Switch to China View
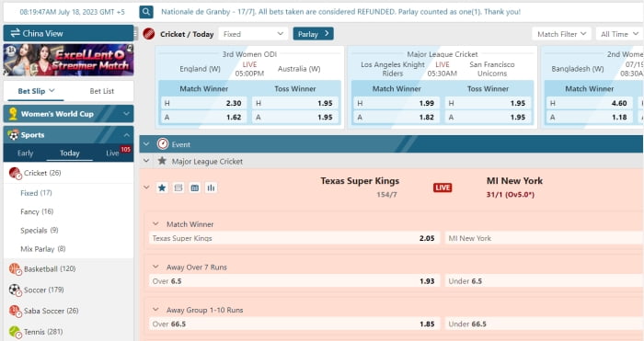The width and height of the screenshot is (644, 341). (x=68, y=33)
